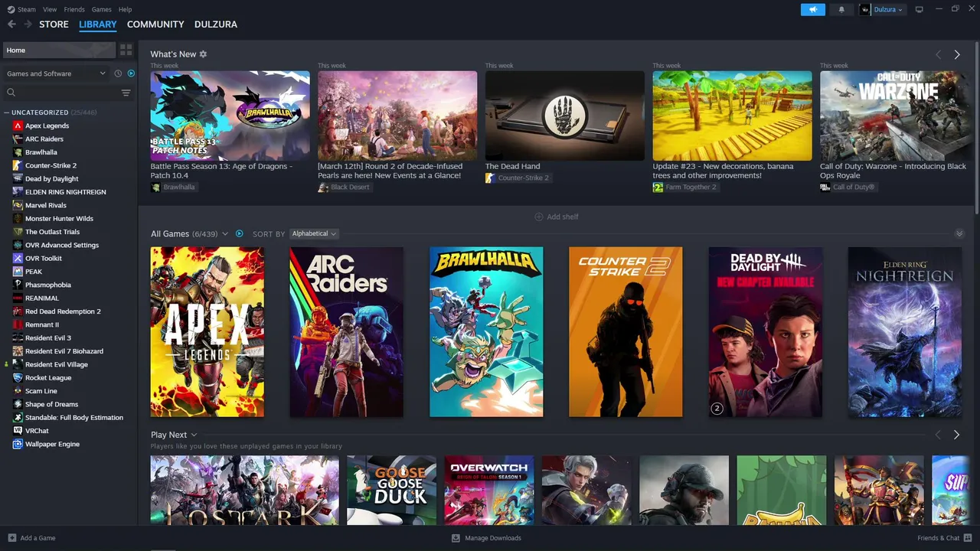Open the notifications bell
The height and width of the screenshot is (551, 980).
(841, 9)
